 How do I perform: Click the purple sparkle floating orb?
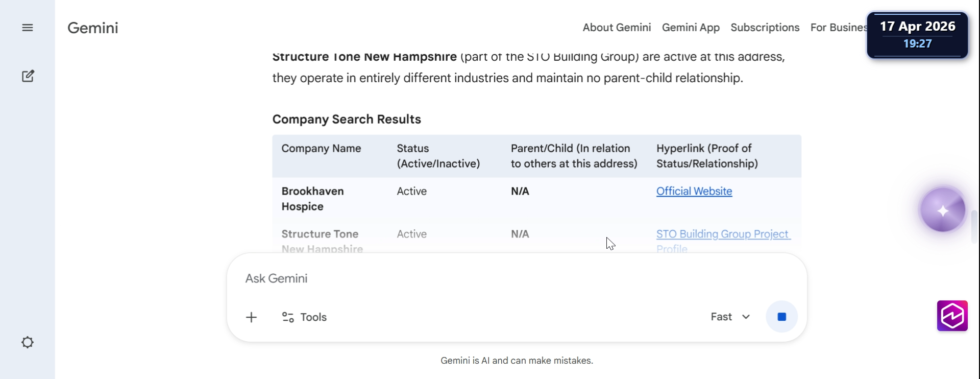click(x=942, y=210)
